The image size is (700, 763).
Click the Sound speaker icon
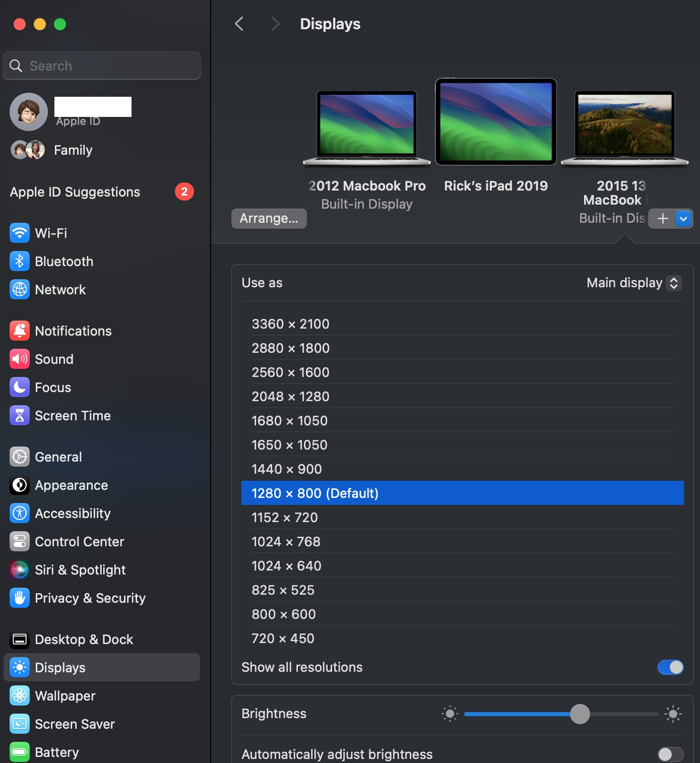20,359
